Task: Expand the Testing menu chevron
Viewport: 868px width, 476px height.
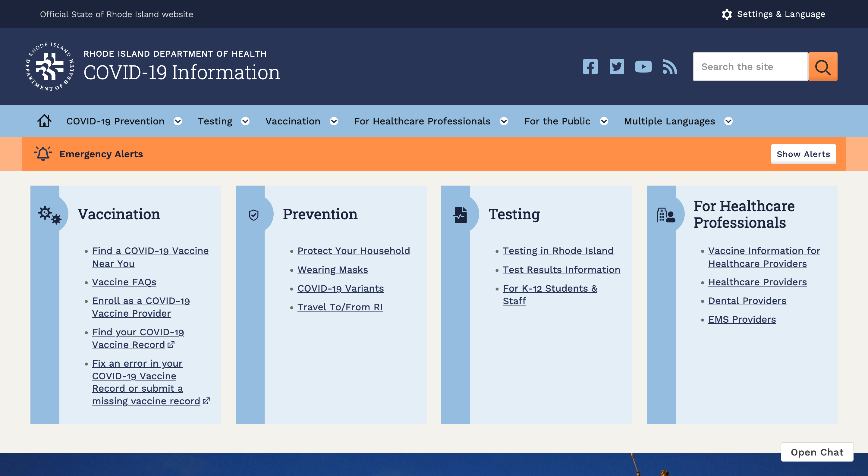Action: (245, 121)
